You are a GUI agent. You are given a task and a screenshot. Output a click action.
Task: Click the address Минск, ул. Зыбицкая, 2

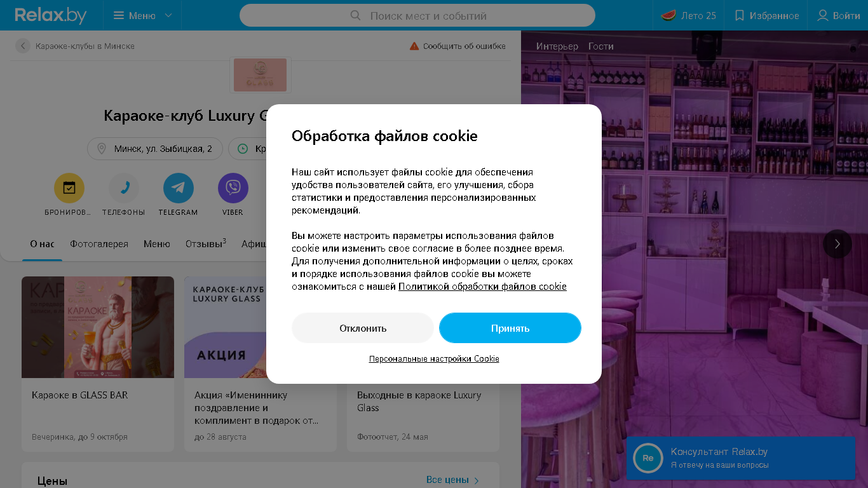pos(155,149)
